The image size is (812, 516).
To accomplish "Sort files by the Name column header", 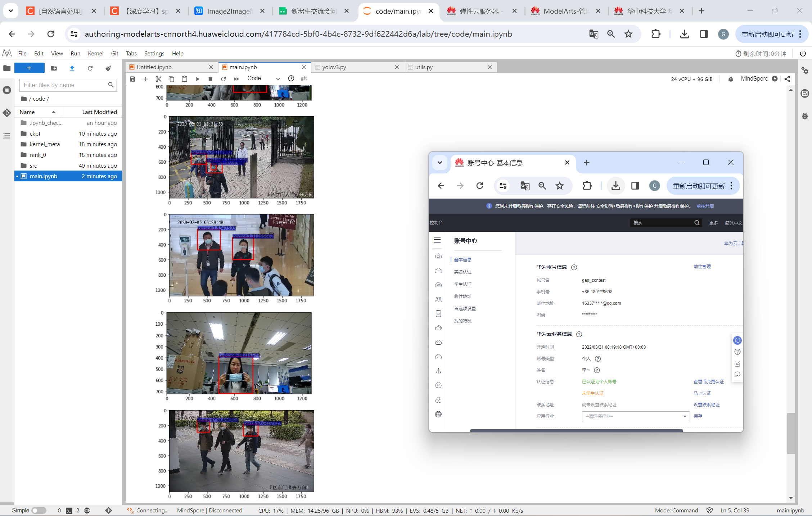I will click(x=27, y=112).
